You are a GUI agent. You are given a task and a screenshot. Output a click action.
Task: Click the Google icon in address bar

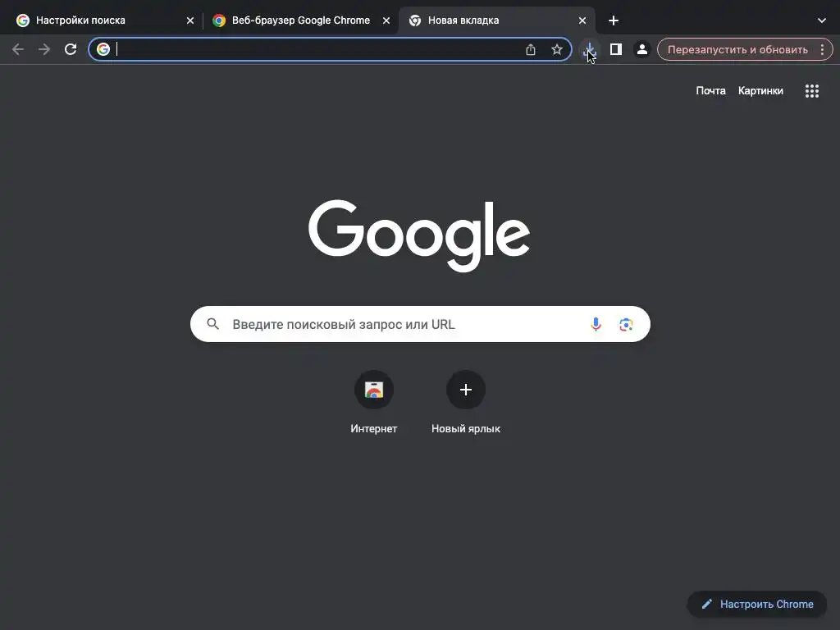pyautogui.click(x=103, y=49)
